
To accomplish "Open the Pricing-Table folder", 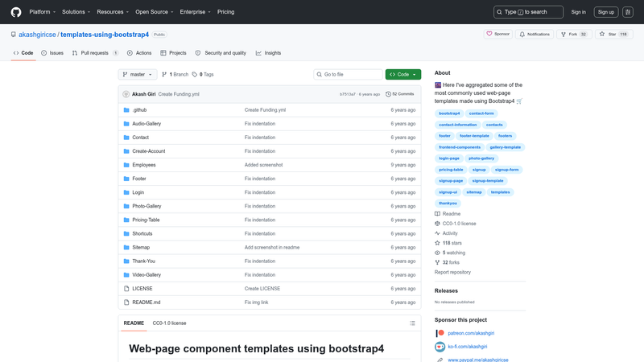I will click(146, 220).
